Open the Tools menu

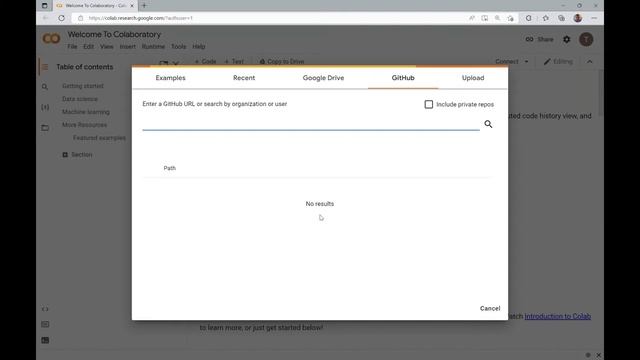point(178,47)
